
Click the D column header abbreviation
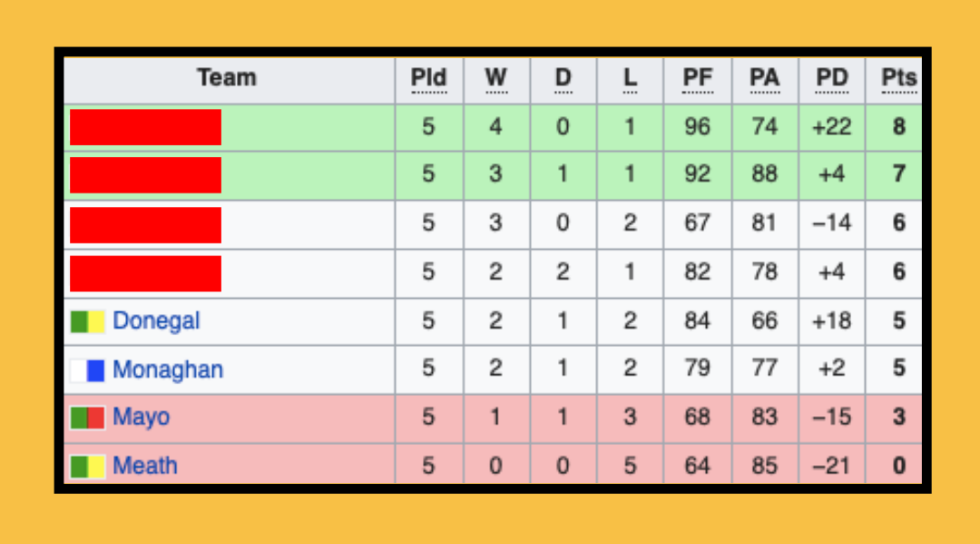[x=563, y=78]
